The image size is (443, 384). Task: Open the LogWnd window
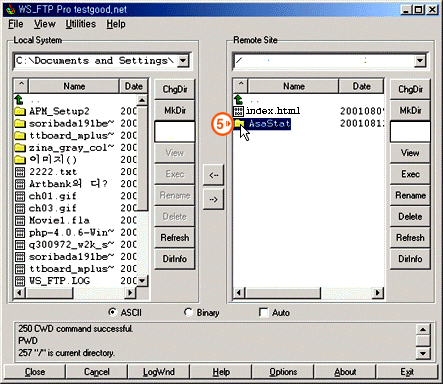(159, 372)
